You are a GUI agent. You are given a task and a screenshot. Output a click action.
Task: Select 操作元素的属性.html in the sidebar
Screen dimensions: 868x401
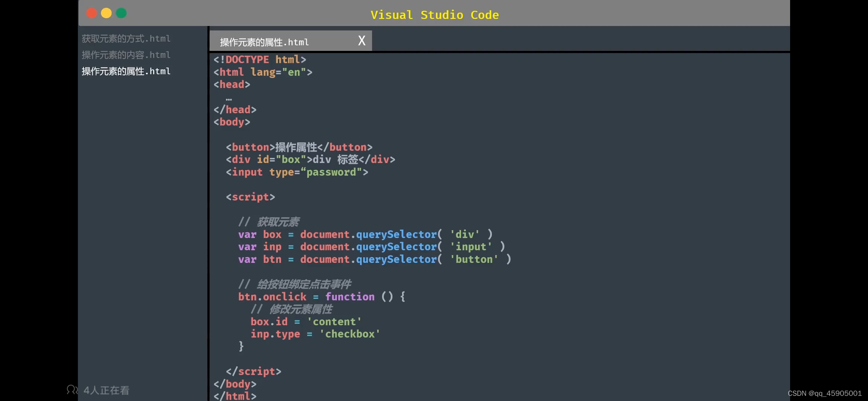pyautogui.click(x=126, y=71)
